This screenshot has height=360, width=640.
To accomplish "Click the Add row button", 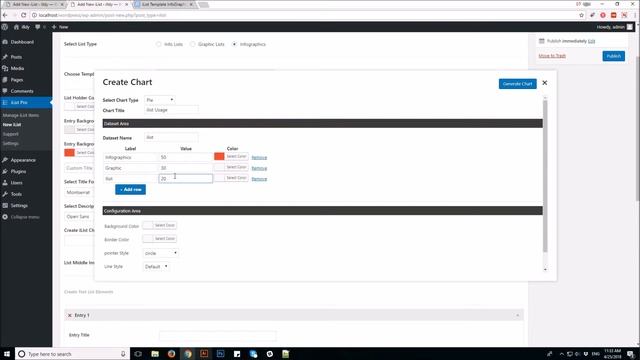I will click(x=130, y=189).
